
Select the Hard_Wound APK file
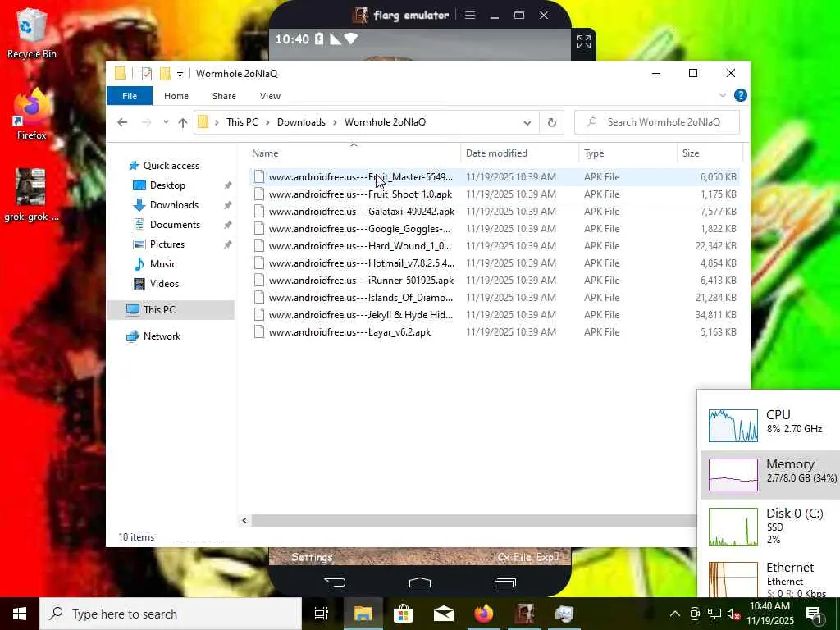pos(495,245)
